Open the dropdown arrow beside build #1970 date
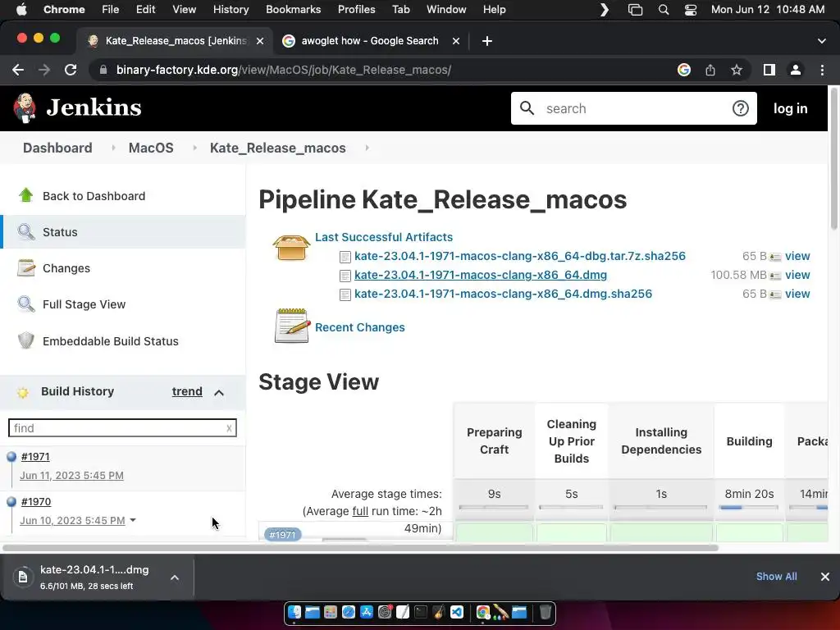 pos(133,520)
